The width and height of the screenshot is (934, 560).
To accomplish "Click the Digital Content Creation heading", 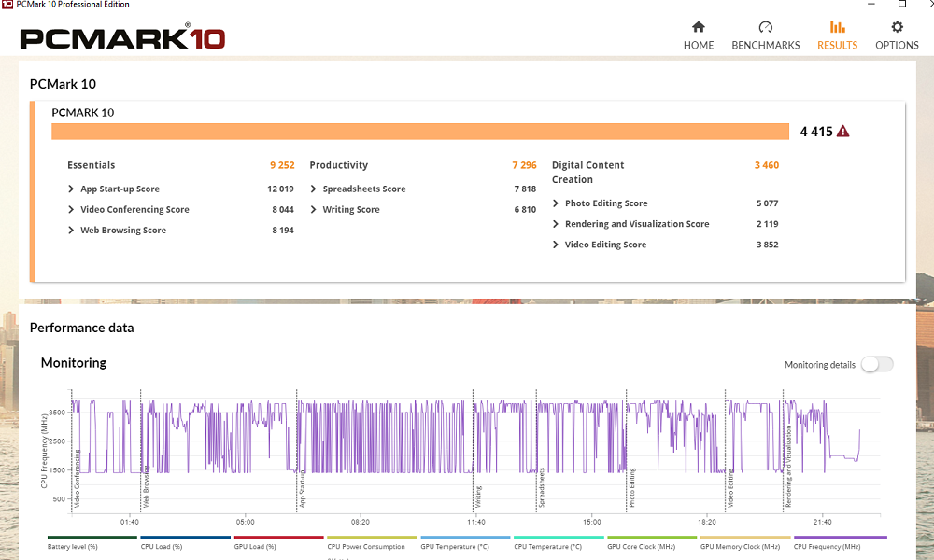I will coord(587,173).
